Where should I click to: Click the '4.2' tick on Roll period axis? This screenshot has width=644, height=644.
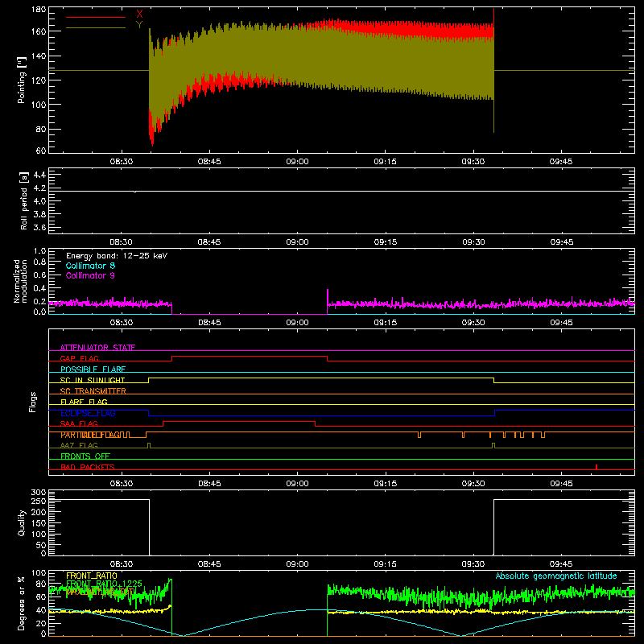[39, 188]
